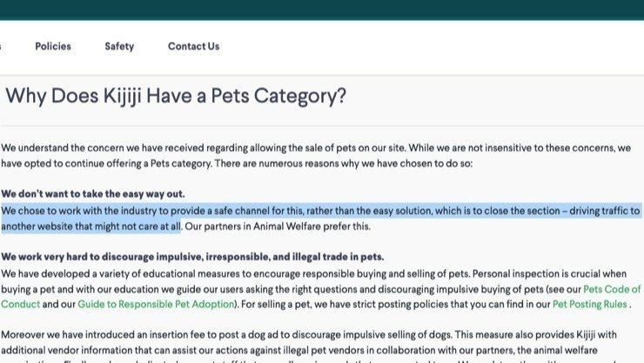Open the Policies navigation item
The image size is (644, 363).
53,46
